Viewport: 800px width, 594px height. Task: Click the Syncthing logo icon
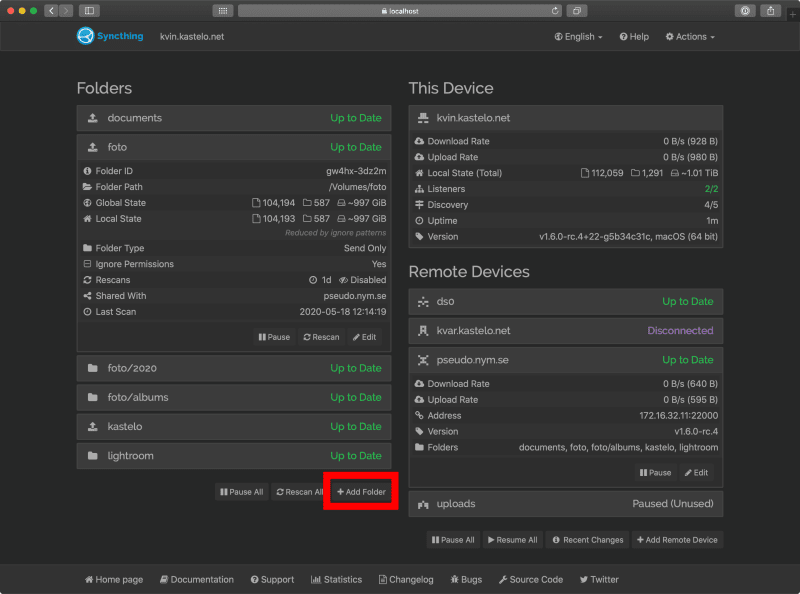[85, 36]
